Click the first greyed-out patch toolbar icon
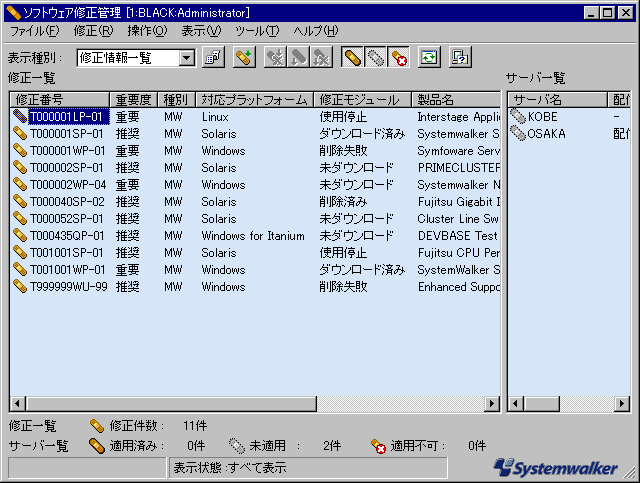This screenshot has width=640, height=483. tap(276, 57)
